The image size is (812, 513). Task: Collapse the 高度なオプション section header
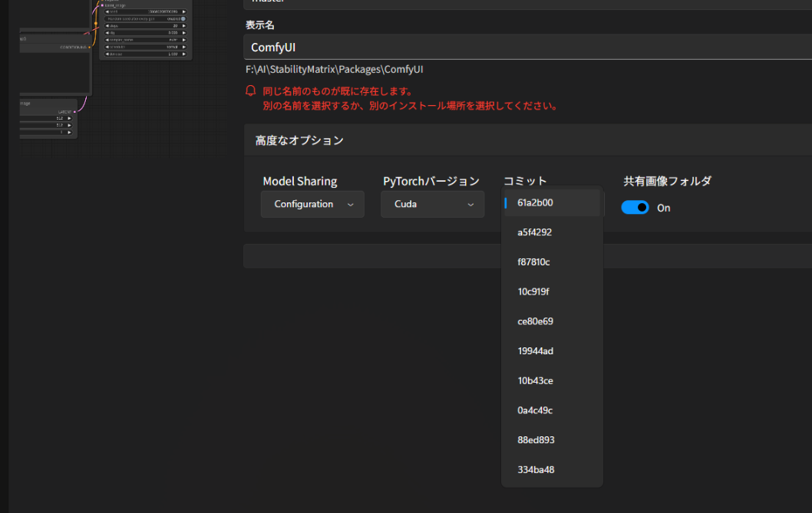click(x=528, y=140)
